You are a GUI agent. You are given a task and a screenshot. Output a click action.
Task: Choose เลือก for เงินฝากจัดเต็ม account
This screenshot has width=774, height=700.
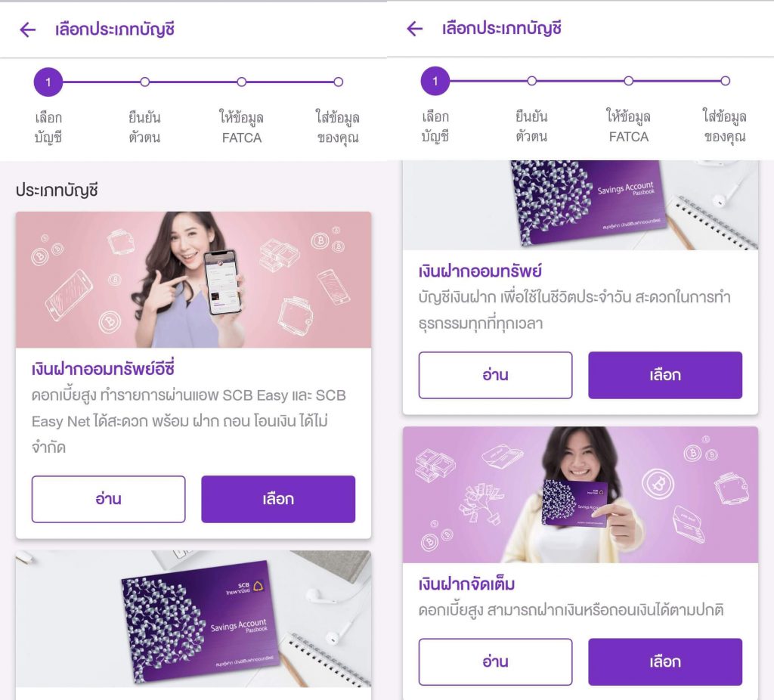pyautogui.click(x=665, y=662)
